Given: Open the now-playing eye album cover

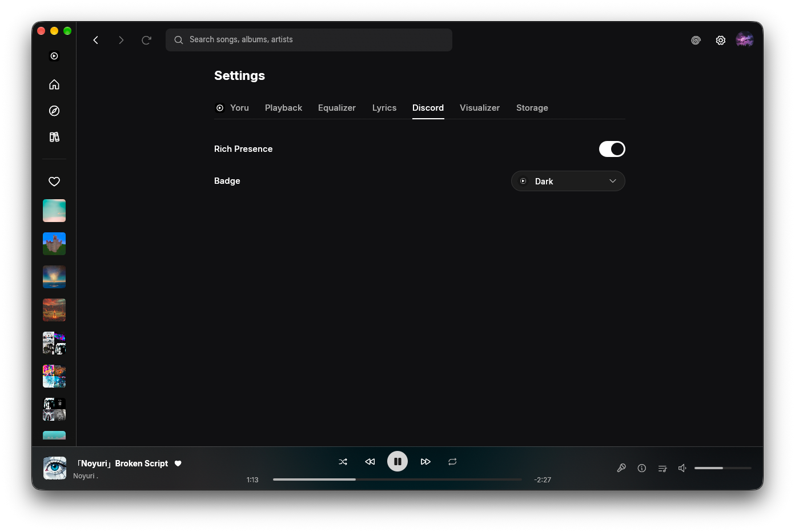Looking at the screenshot, I should click(55, 468).
